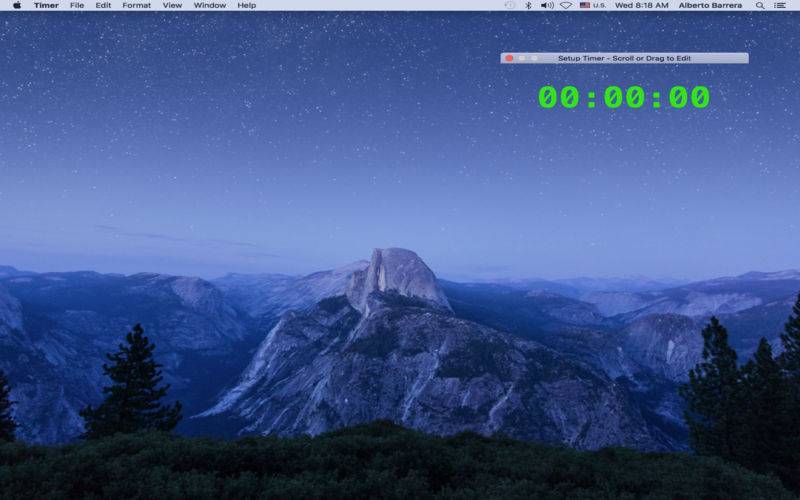The width and height of the screenshot is (800, 500).
Task: Open Spotlight search magnifier icon
Action: pos(760,5)
